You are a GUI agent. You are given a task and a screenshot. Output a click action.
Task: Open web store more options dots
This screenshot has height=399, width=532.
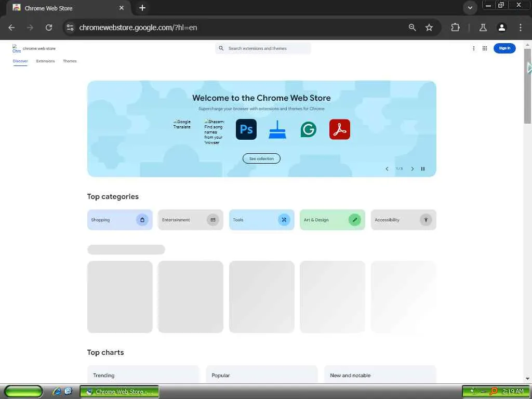click(x=474, y=48)
